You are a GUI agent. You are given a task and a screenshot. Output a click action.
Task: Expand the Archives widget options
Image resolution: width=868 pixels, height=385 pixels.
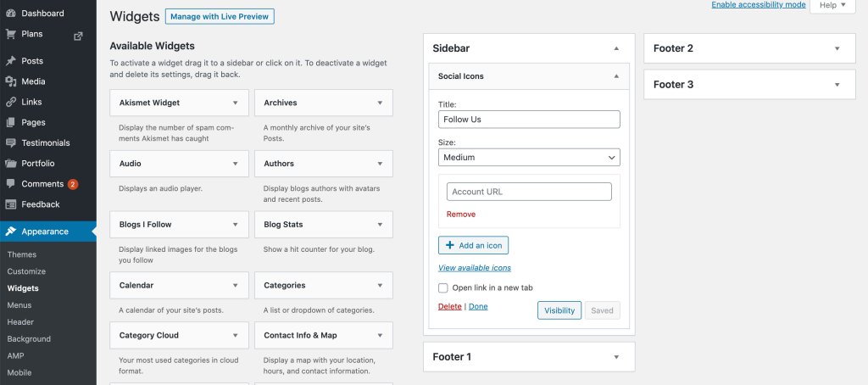coord(380,103)
